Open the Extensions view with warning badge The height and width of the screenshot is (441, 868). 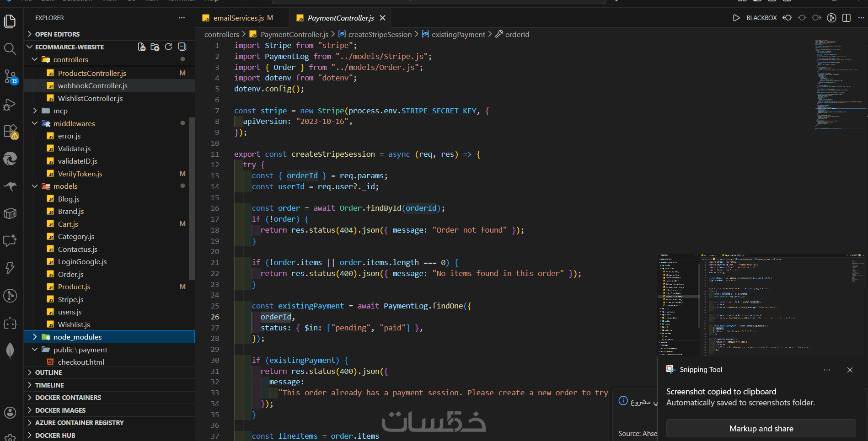[10, 132]
